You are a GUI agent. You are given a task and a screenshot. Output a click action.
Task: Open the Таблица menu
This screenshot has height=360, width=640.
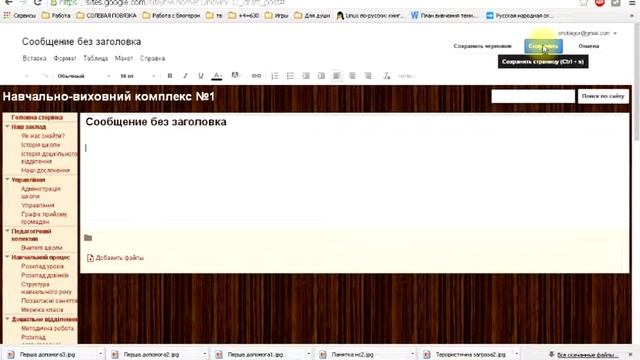coord(96,58)
